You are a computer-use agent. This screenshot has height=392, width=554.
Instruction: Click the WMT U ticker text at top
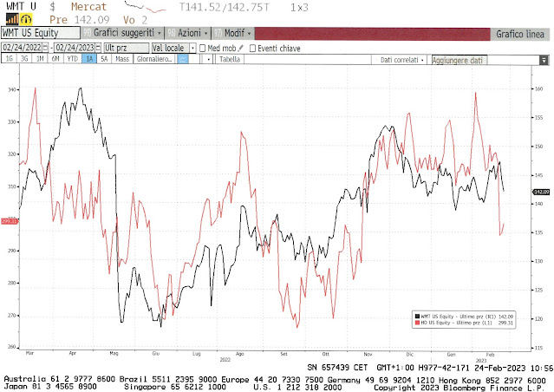[x=21, y=6]
